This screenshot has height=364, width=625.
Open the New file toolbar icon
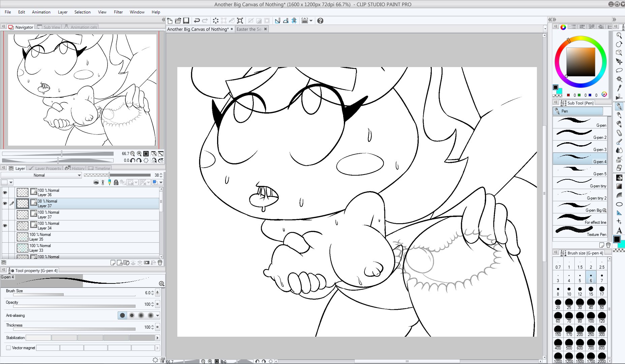[x=170, y=21]
